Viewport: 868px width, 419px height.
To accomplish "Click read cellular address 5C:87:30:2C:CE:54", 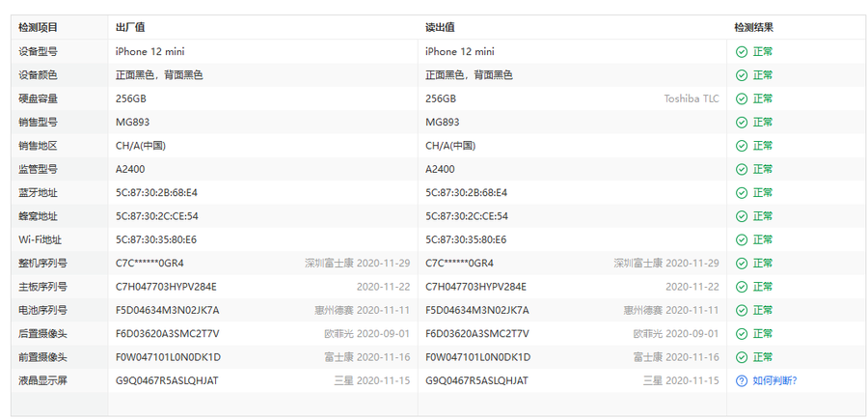I will click(467, 216).
